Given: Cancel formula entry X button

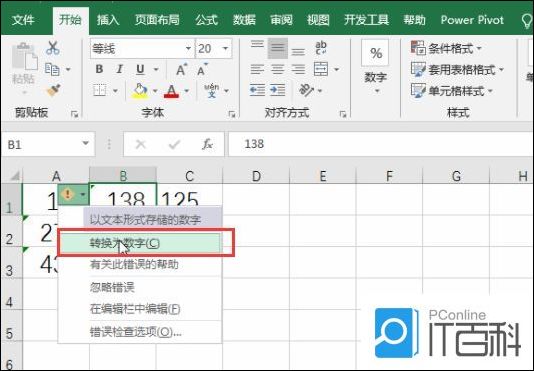Looking at the screenshot, I should (140, 144).
